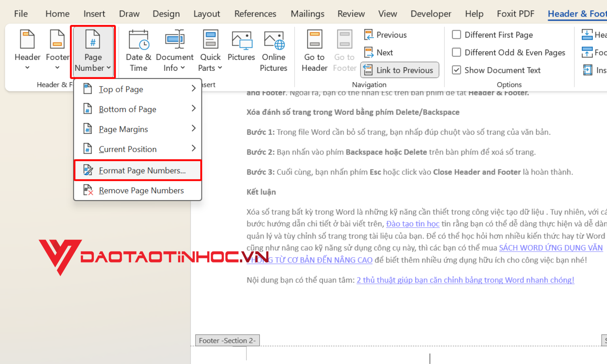Expand the Bottom of Page submenu
The height and width of the screenshot is (364, 607).
click(x=127, y=109)
